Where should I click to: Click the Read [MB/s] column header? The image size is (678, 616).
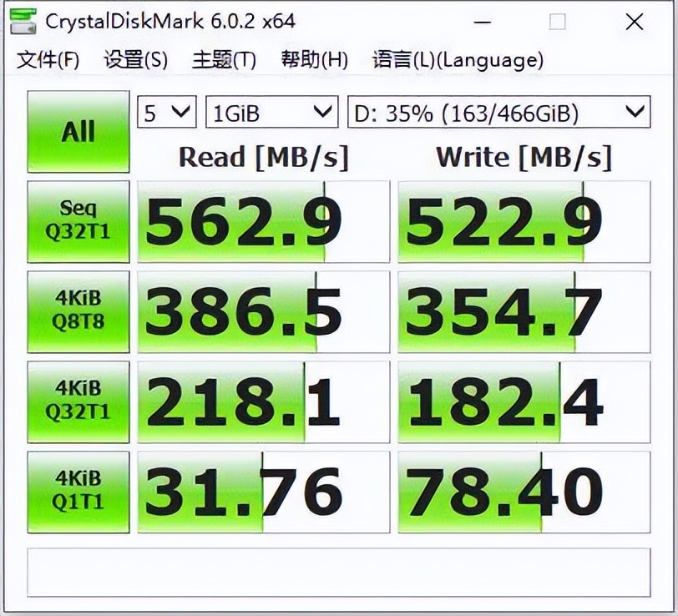pyautogui.click(x=263, y=157)
